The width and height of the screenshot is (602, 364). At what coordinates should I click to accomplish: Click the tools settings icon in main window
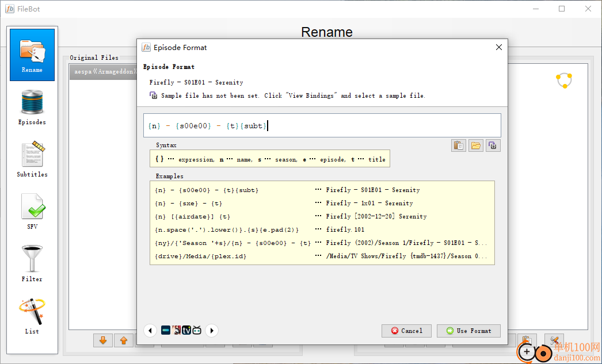[x=554, y=340]
